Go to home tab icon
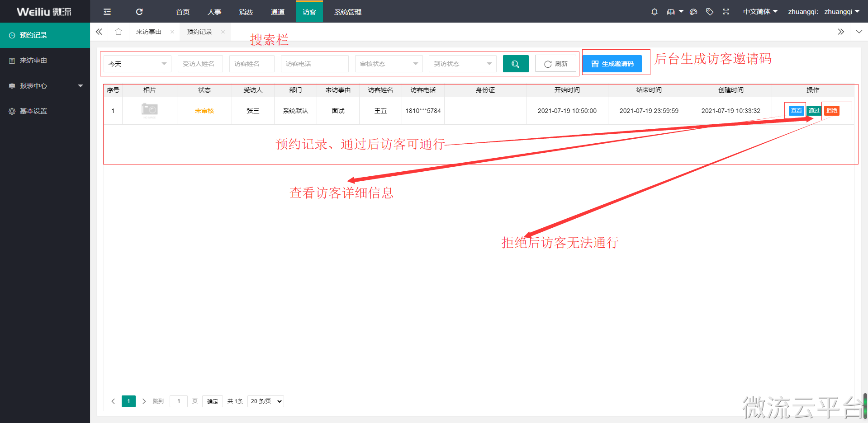The width and height of the screenshot is (868, 423). click(119, 32)
